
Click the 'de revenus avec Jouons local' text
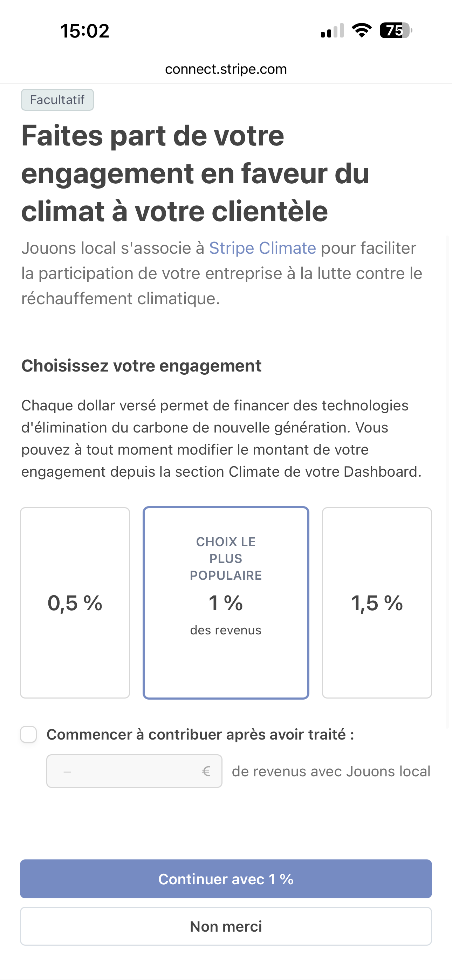pos(331,771)
